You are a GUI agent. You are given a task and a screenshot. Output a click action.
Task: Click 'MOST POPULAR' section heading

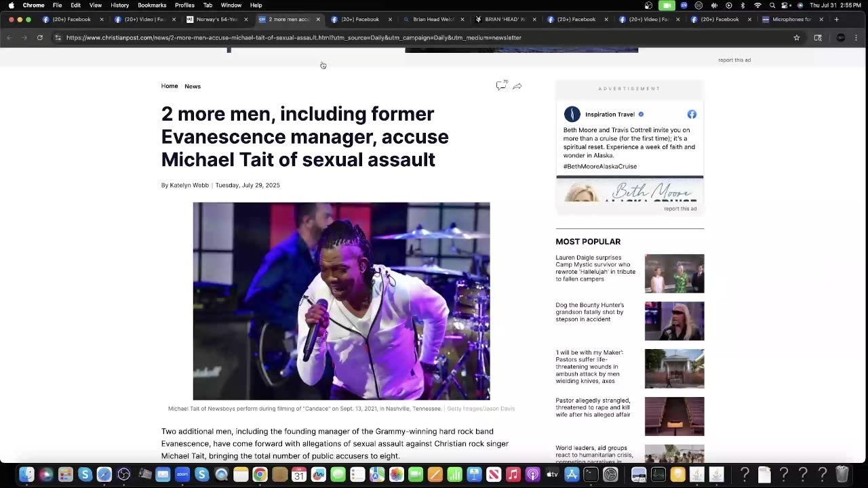[588, 242]
